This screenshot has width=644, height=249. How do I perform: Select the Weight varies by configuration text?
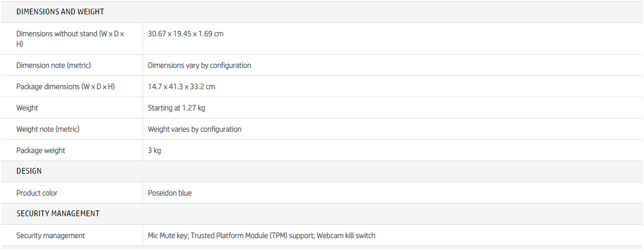pos(195,129)
